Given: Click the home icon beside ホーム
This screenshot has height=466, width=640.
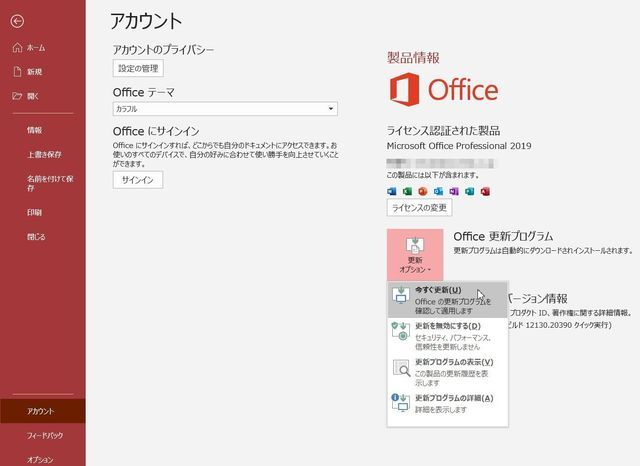Looking at the screenshot, I should tap(17, 48).
